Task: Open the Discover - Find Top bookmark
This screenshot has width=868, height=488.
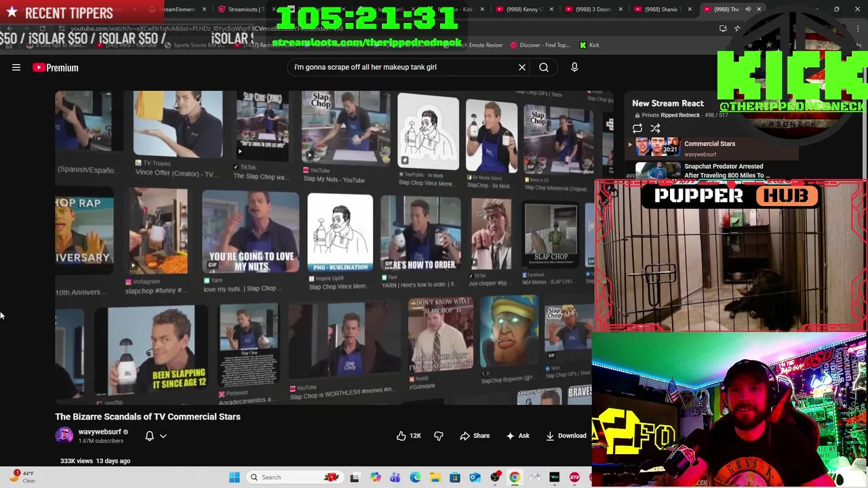Action: (539, 45)
